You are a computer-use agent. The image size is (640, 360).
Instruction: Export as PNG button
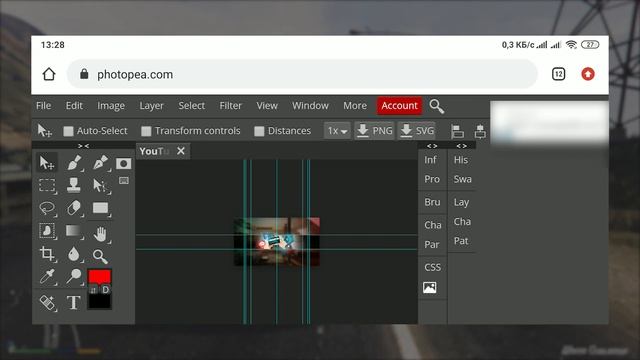point(374,131)
